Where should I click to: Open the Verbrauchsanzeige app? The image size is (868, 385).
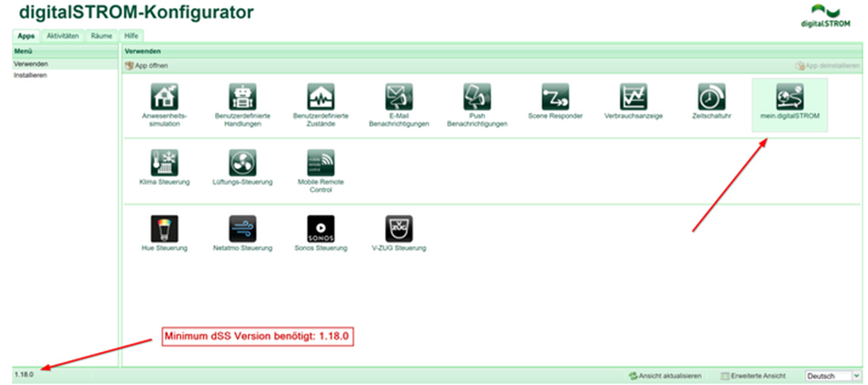633,98
